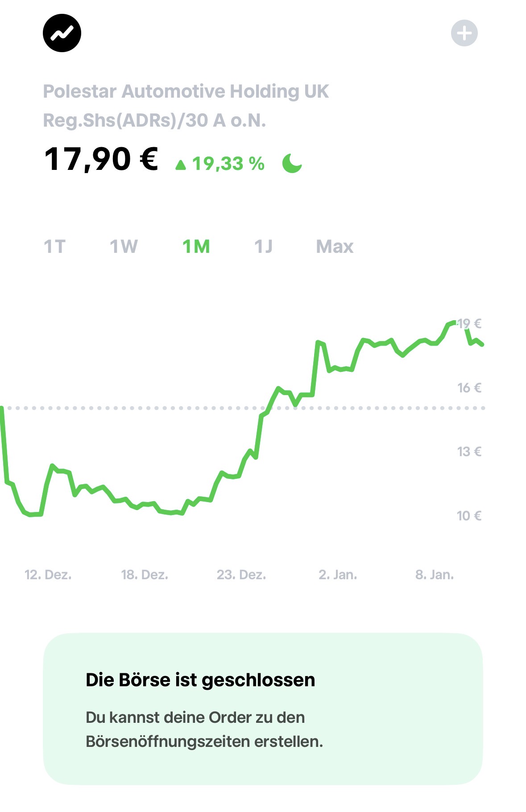
Task: Tap the 10 € axis label
Action: (469, 516)
